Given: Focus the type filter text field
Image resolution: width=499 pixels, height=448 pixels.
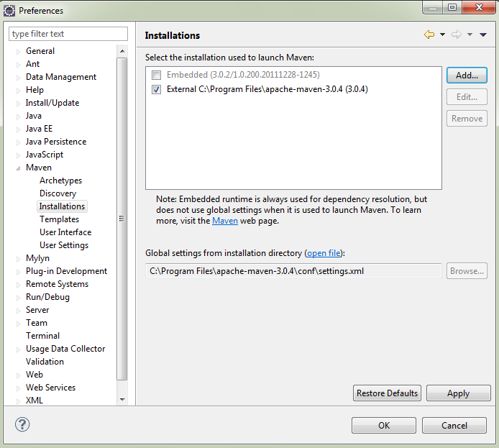Looking at the screenshot, I should [68, 34].
